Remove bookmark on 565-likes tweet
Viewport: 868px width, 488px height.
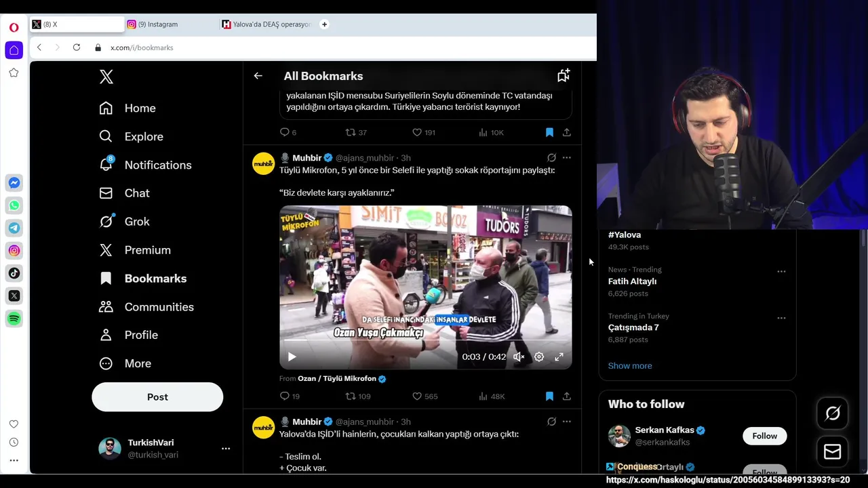coord(549,396)
